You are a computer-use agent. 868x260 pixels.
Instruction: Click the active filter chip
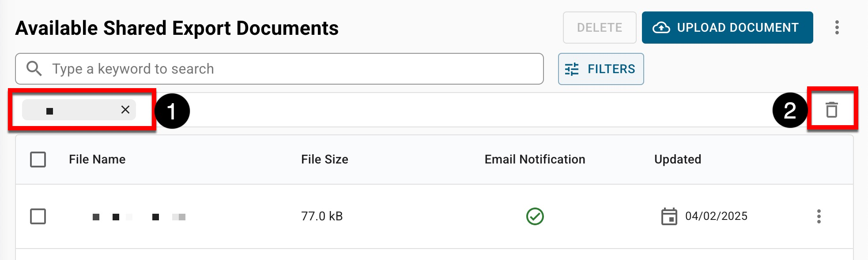(71, 110)
